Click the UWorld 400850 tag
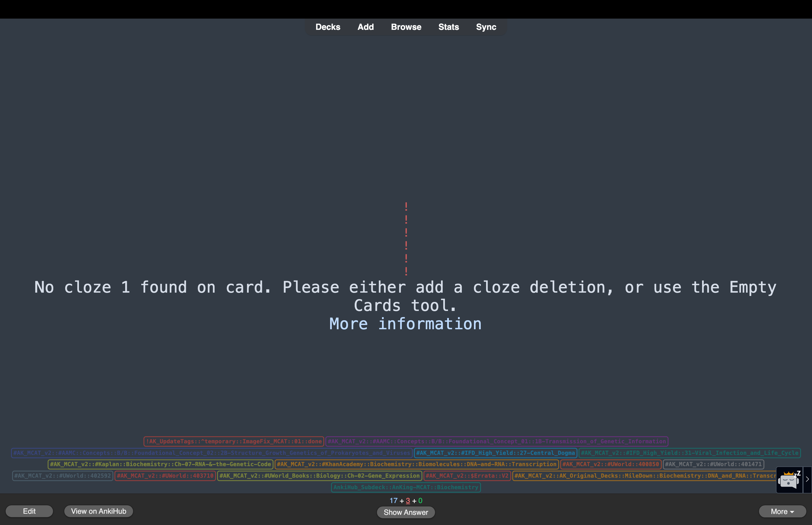Screen dimensions: 812x525 click(610, 464)
